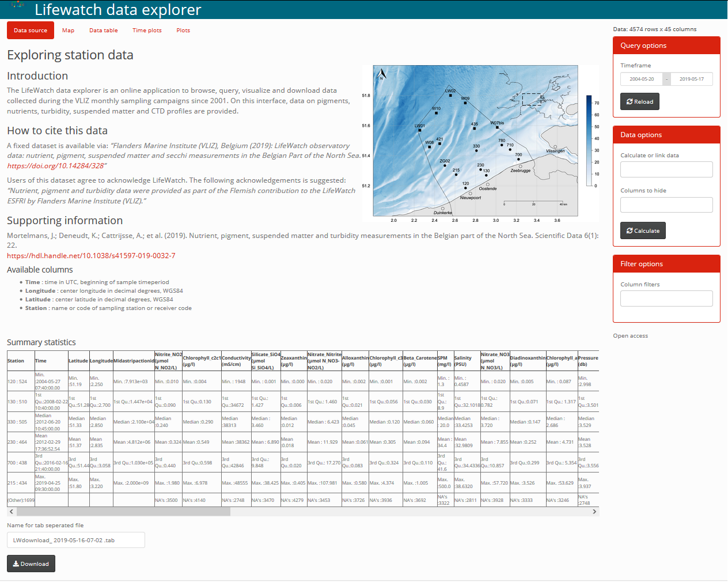Click the Lifewatch logo icon in header
The image size is (728, 582).
(x=18, y=5)
